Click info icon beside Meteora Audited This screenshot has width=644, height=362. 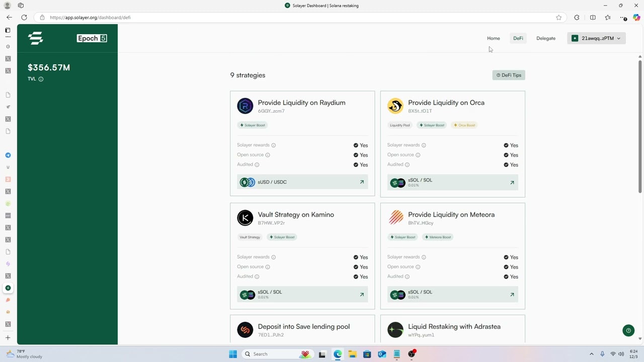tap(407, 277)
